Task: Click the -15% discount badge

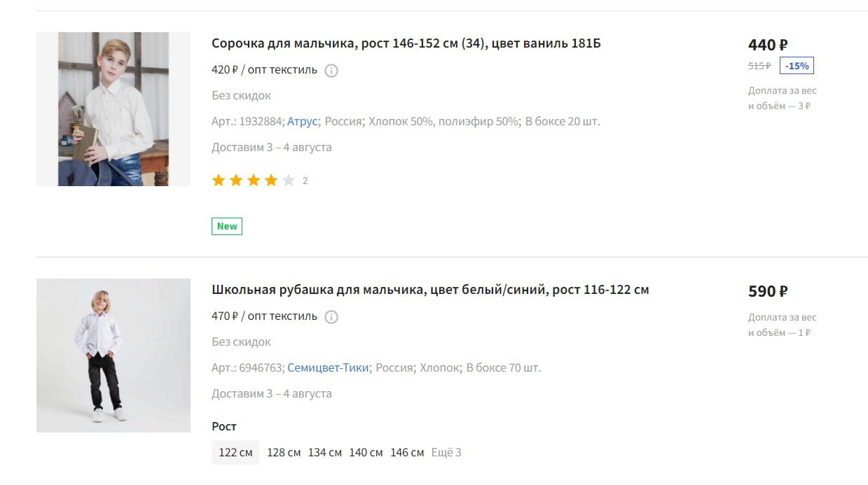Action: [x=797, y=66]
